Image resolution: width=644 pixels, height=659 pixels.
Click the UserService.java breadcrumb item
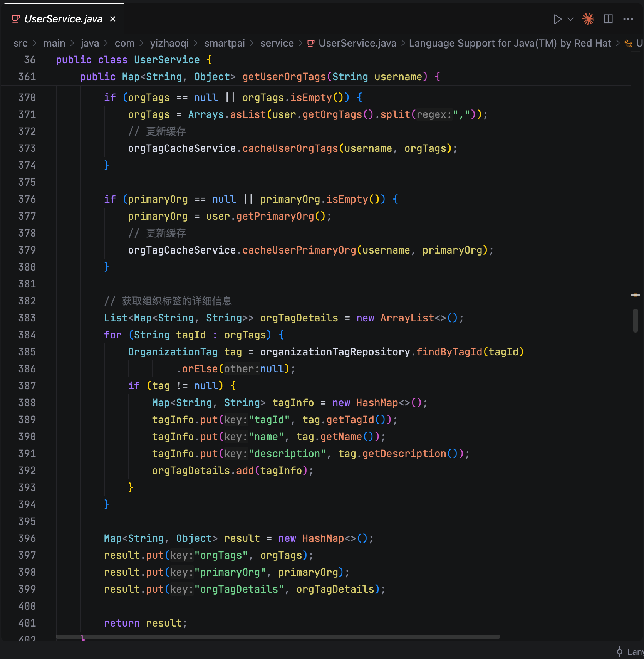pos(357,43)
